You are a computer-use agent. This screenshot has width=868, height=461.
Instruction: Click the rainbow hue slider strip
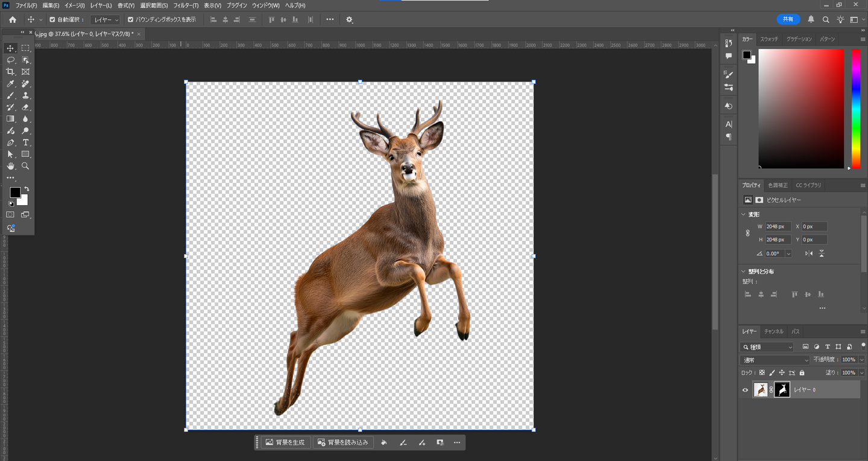click(855, 109)
